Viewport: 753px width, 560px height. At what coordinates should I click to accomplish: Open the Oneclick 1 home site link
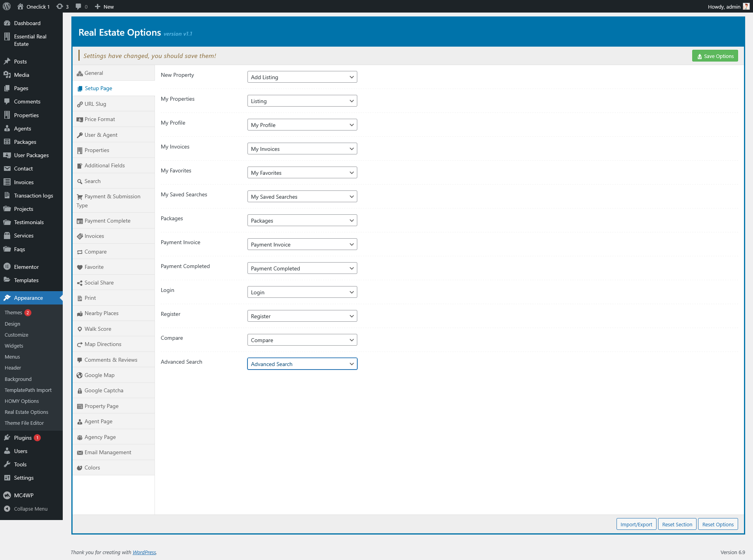33,7
